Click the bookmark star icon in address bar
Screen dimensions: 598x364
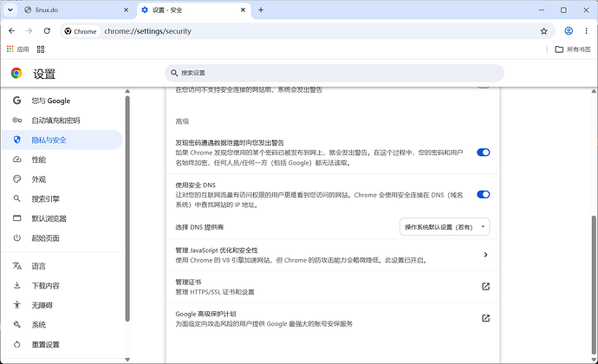(544, 31)
